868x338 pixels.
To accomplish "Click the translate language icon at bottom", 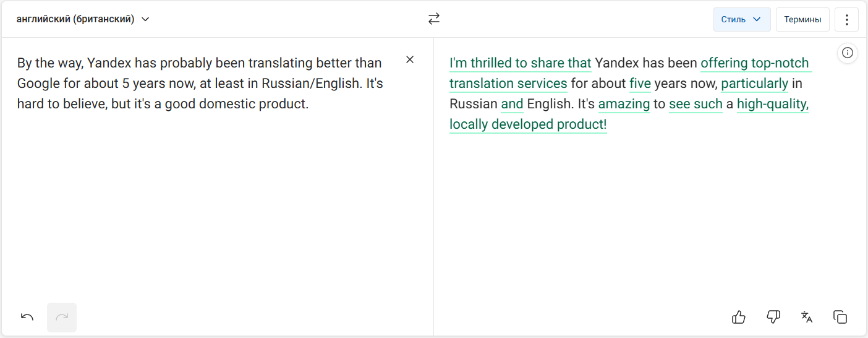I will pyautogui.click(x=807, y=318).
